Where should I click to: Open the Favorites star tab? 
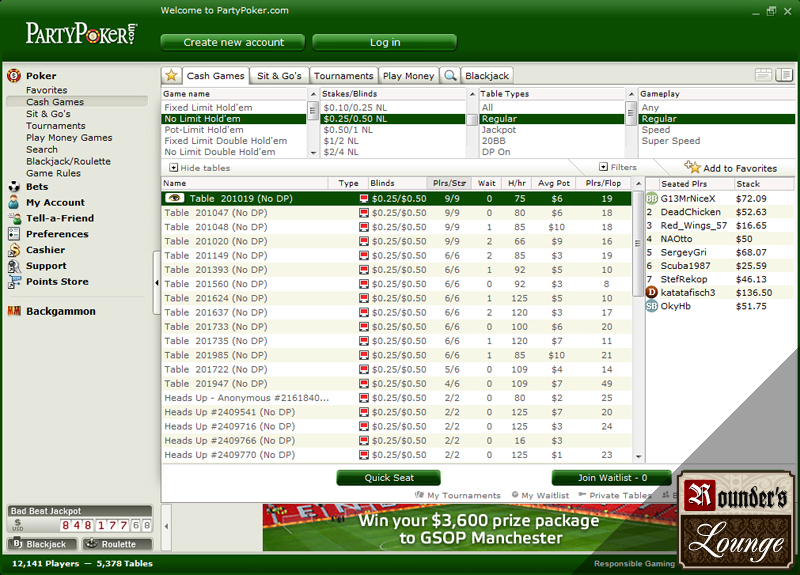[171, 76]
